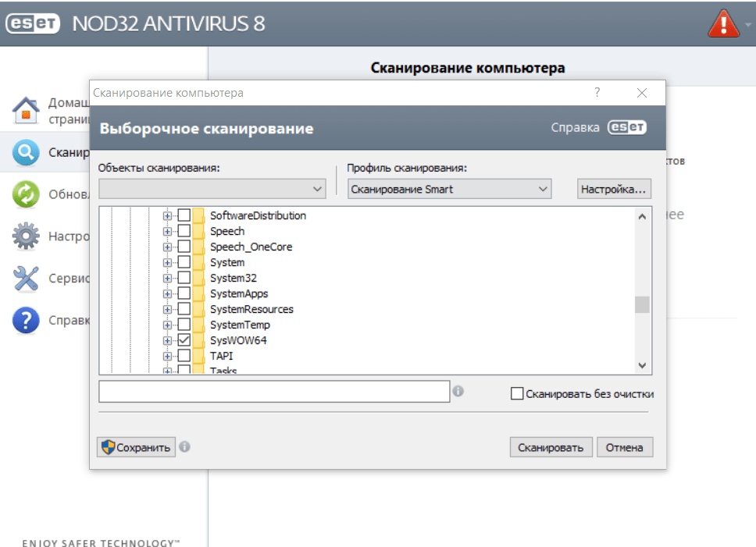Expand the SystemTemp tree node
Screen dimensions: 756x547
[167, 325]
